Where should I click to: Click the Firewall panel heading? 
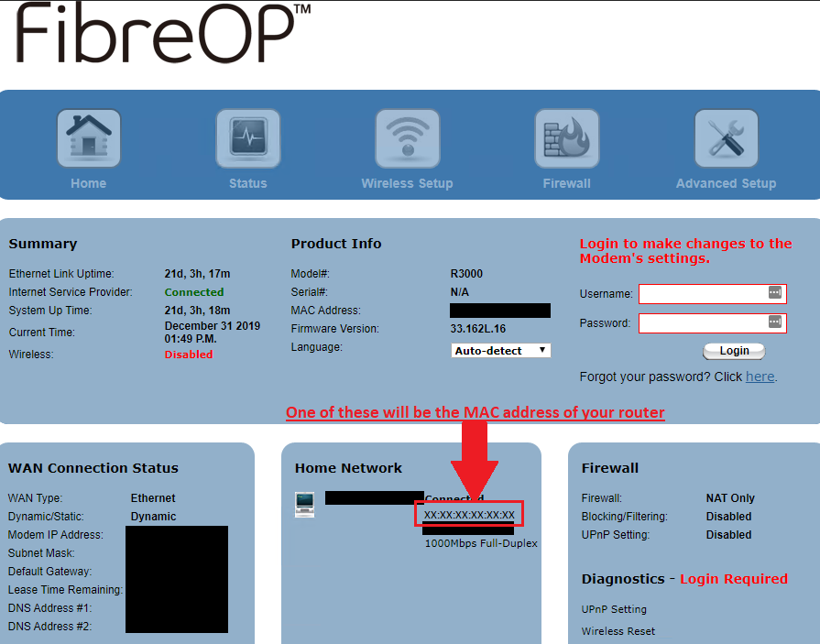610,468
